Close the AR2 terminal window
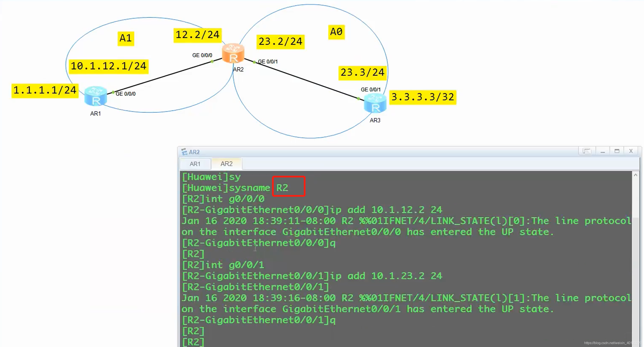 pyautogui.click(x=631, y=151)
